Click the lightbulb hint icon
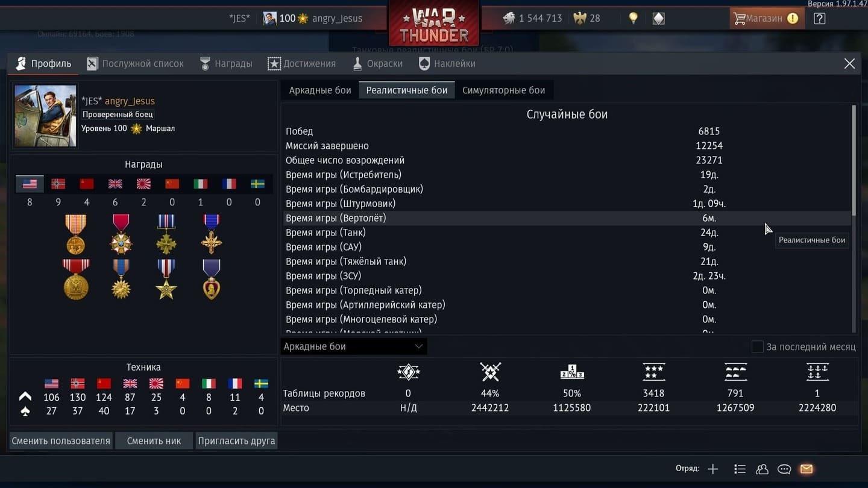 point(633,18)
